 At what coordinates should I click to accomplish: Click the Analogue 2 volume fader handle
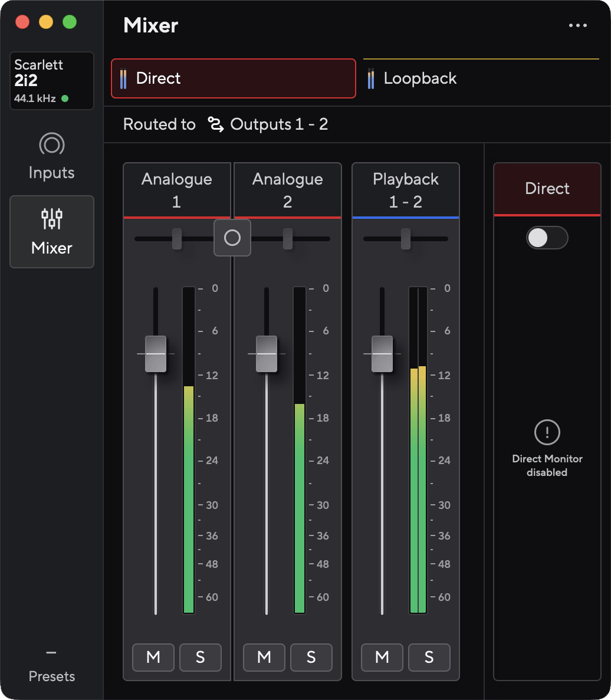(x=267, y=354)
